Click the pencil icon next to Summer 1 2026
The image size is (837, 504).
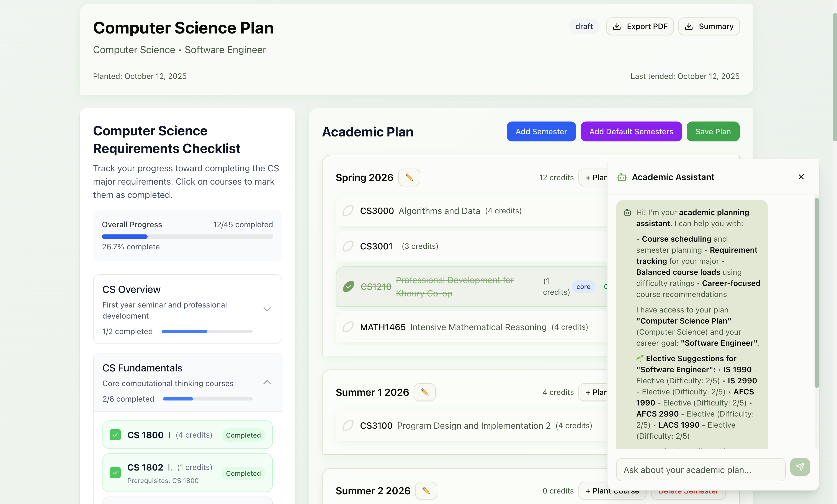[424, 392]
